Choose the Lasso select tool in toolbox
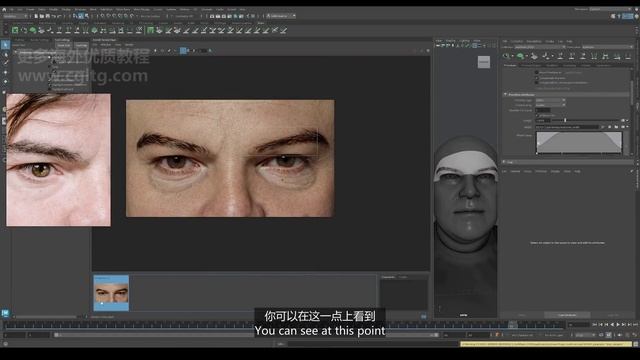Viewport: 640px width, 360px height. coord(5,54)
